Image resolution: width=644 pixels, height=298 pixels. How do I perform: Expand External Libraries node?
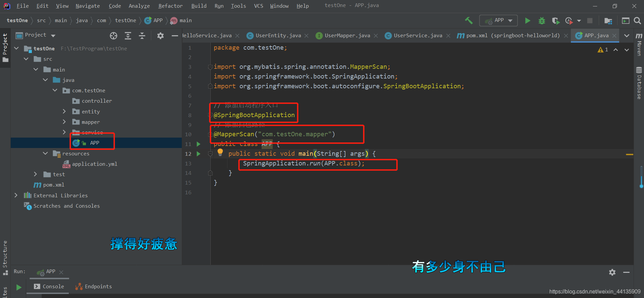coord(16,195)
